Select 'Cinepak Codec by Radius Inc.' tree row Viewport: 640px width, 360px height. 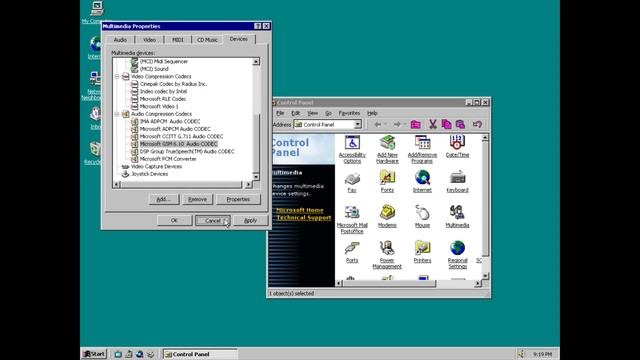click(173, 84)
